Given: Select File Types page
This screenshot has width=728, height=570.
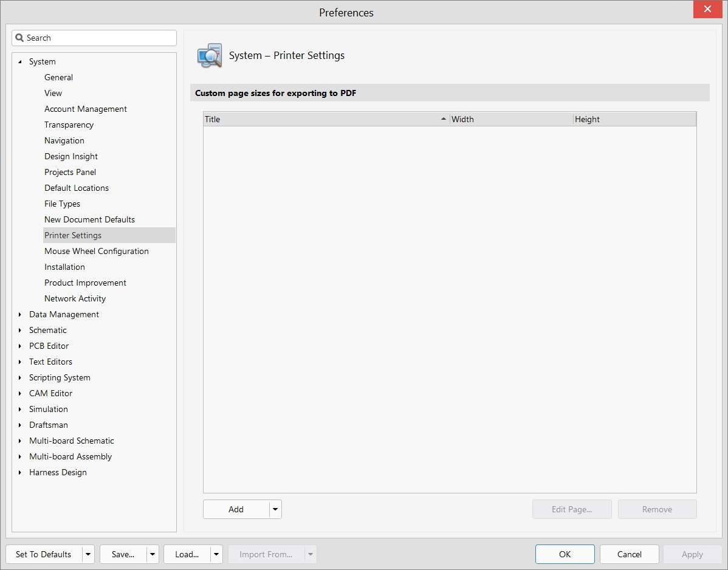Looking at the screenshot, I should 62,204.
